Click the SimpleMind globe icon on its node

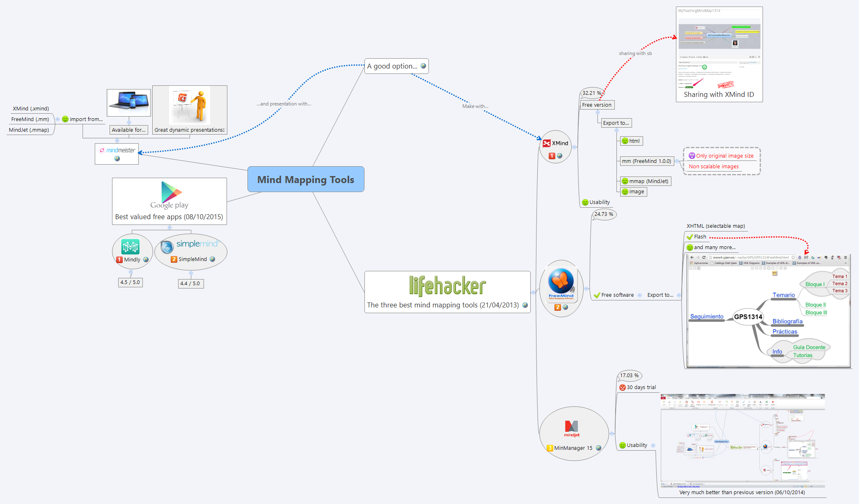[x=213, y=259]
